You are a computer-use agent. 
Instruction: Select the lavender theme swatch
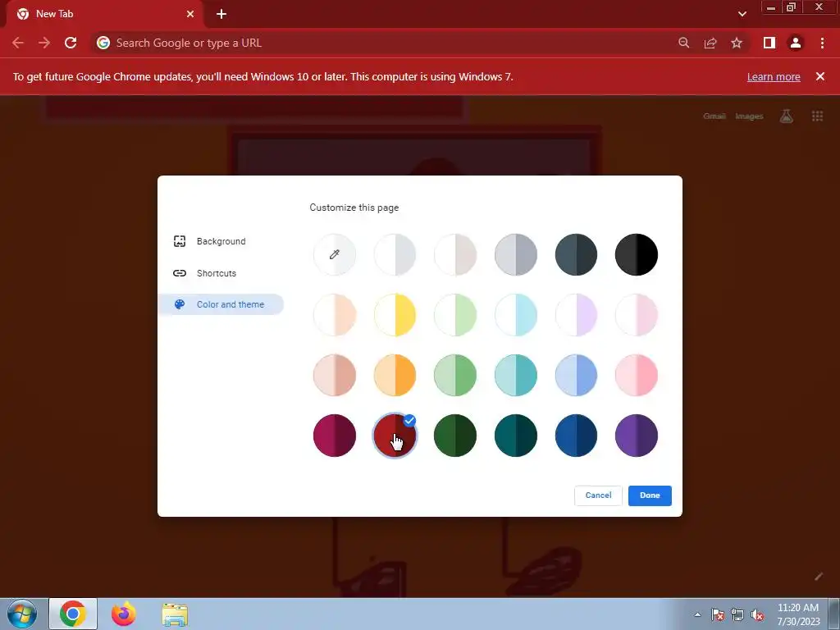coord(576,315)
